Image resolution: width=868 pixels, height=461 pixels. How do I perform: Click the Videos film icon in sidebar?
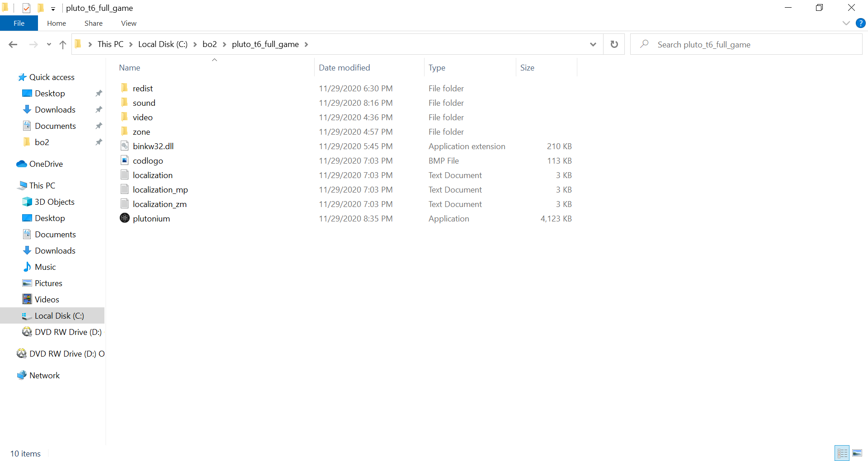27,299
